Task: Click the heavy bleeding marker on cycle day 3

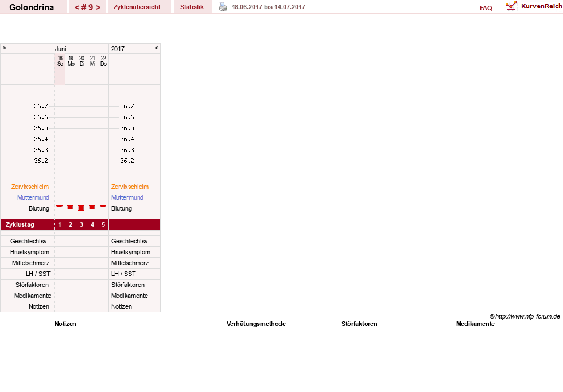Action: [81, 208]
